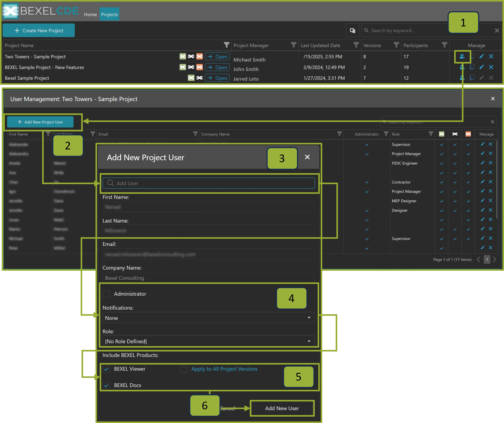
Task: Click the BEXEL CDE logo
Action: click(40, 11)
